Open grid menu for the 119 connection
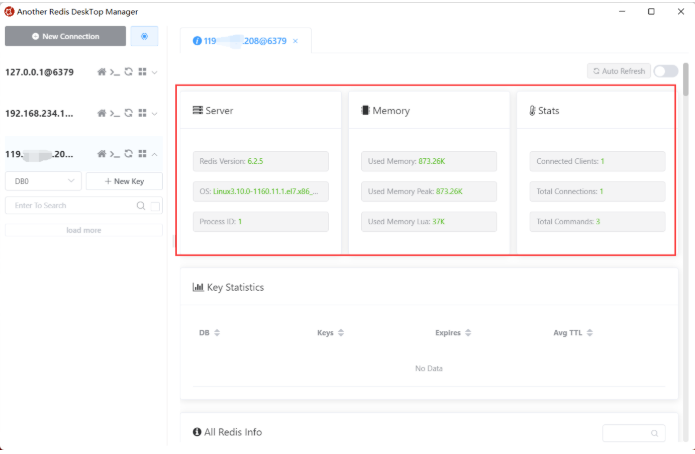The height and width of the screenshot is (454, 695). tap(142, 153)
